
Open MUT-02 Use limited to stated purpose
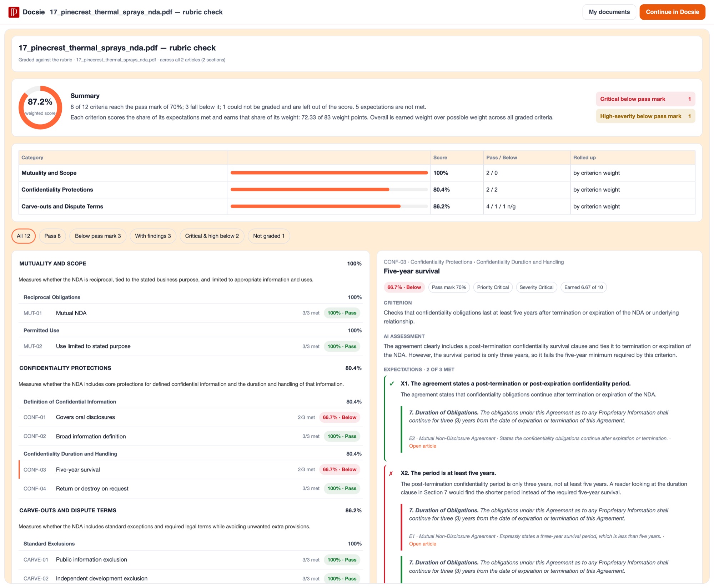coord(191,346)
